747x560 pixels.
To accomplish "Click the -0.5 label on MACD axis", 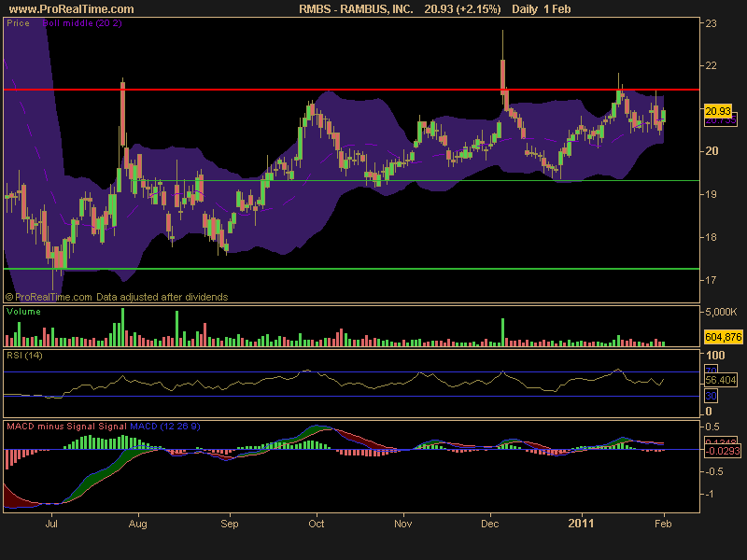I will point(714,471).
